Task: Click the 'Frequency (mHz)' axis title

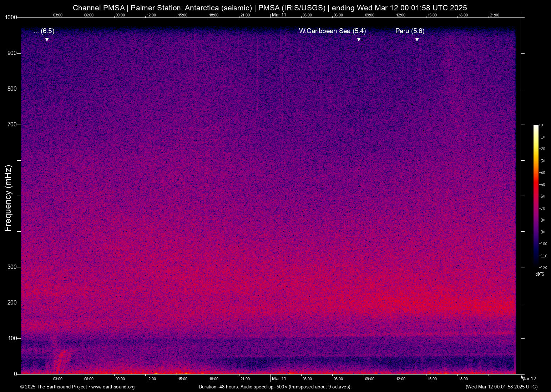Action: (x=8, y=198)
